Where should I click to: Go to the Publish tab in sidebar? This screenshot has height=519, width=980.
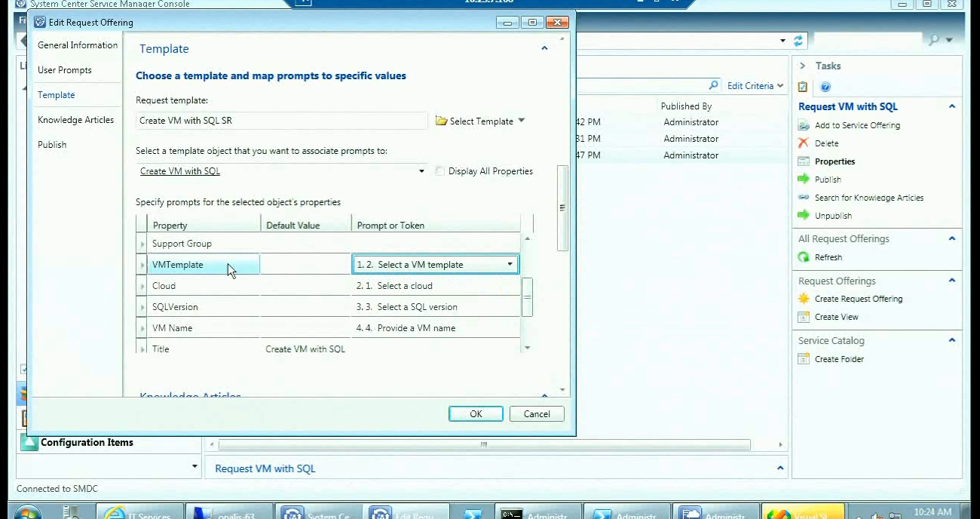[x=52, y=145]
